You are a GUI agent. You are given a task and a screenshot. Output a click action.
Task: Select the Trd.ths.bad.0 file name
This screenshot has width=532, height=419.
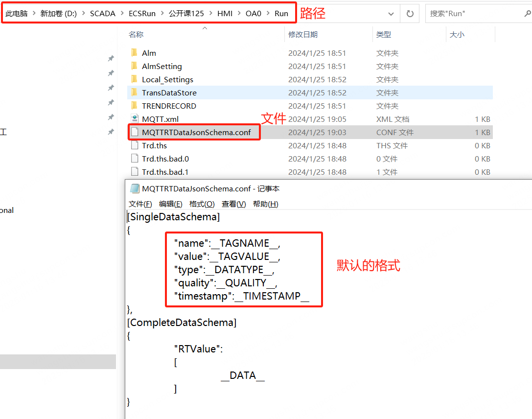point(165,159)
